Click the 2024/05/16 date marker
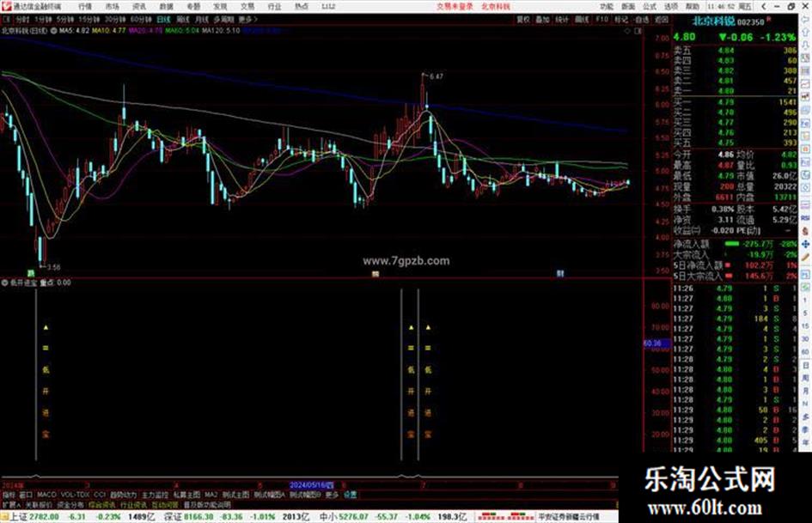 tap(311, 485)
